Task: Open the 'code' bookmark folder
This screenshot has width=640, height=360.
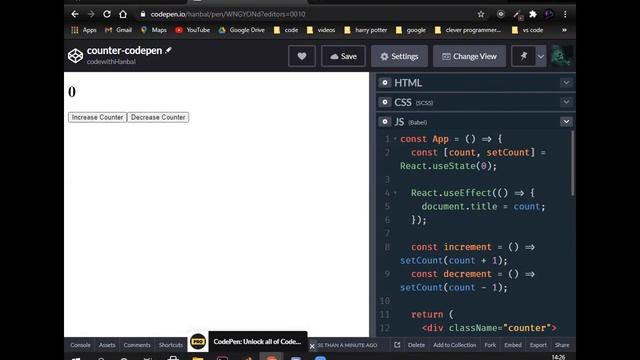Action: (x=286, y=30)
